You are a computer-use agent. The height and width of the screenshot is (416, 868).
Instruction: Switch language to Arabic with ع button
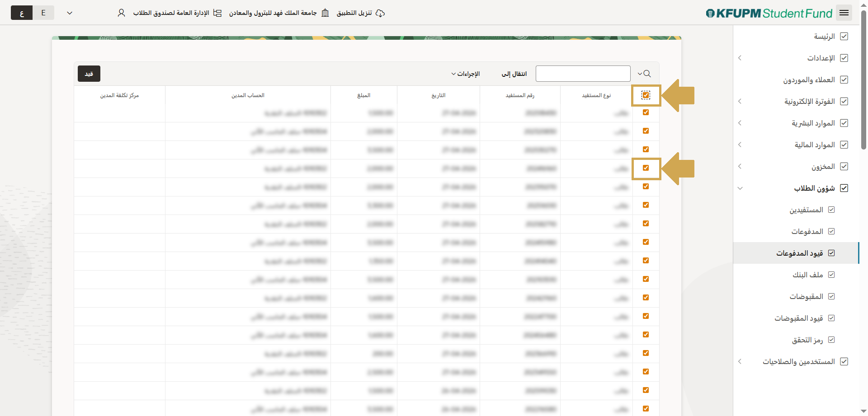(22, 13)
